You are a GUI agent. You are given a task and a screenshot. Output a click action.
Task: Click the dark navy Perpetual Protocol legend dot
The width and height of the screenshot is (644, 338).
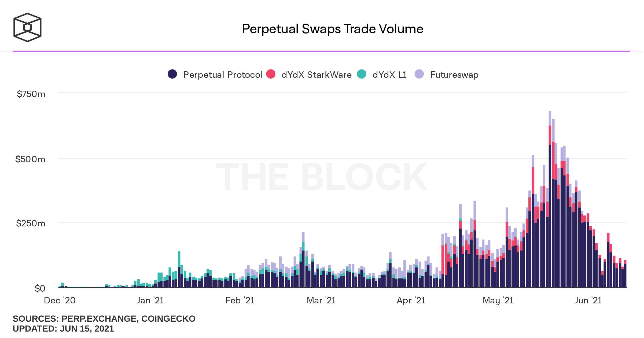pos(172,74)
